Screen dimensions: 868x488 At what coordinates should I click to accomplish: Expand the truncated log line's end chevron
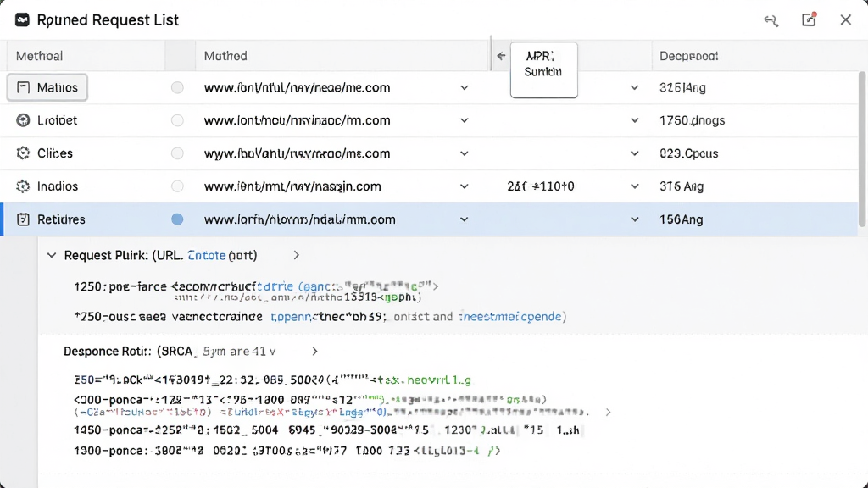coord(608,413)
